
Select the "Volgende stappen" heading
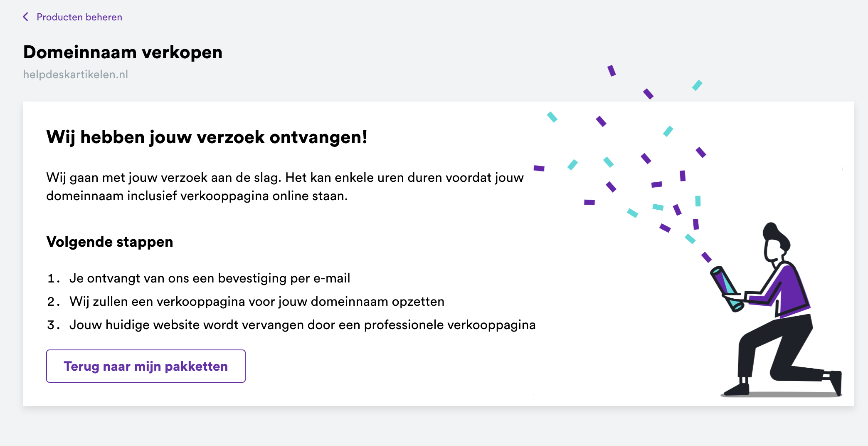point(110,242)
